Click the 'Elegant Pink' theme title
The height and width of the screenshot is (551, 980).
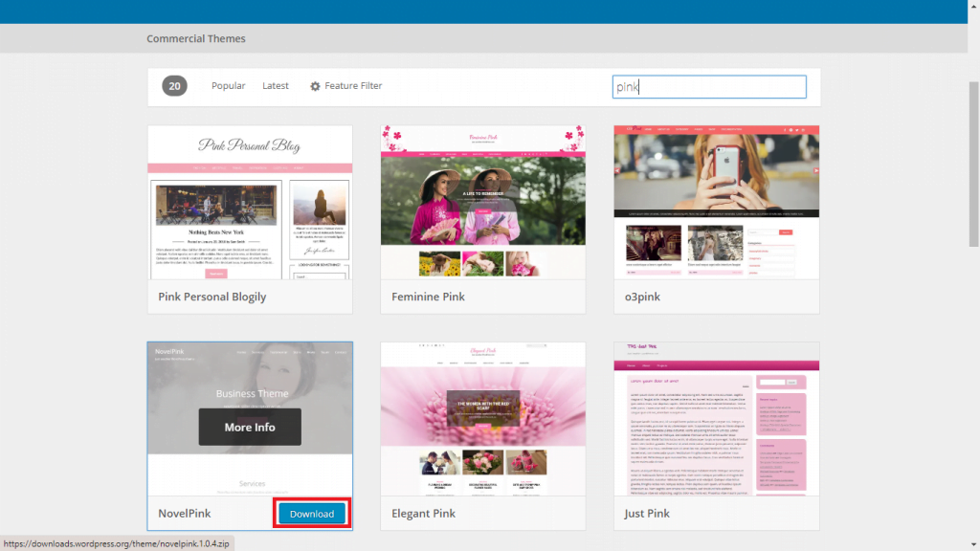click(424, 513)
